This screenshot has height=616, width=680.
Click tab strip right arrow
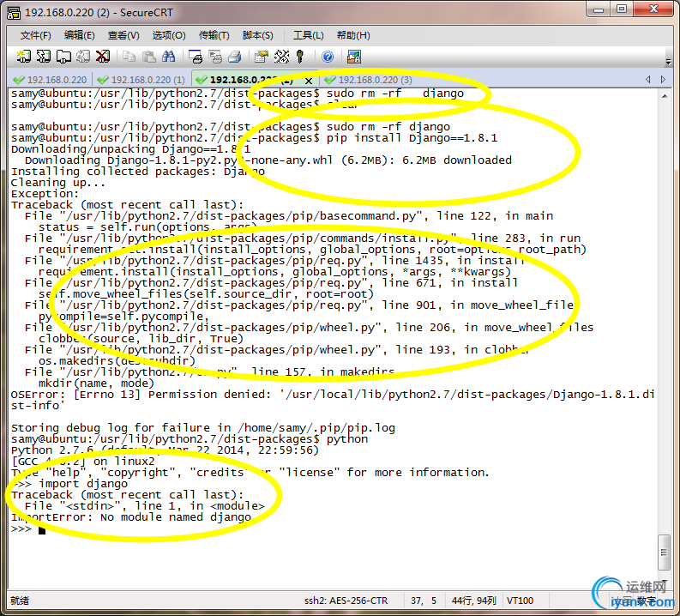click(x=663, y=80)
